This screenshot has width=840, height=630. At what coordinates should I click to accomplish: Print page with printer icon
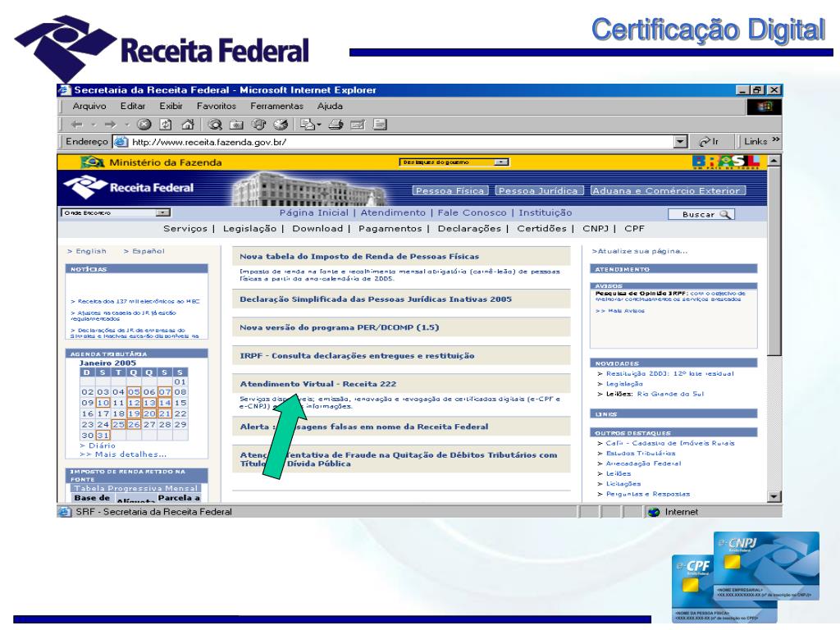pyautogui.click(x=336, y=125)
